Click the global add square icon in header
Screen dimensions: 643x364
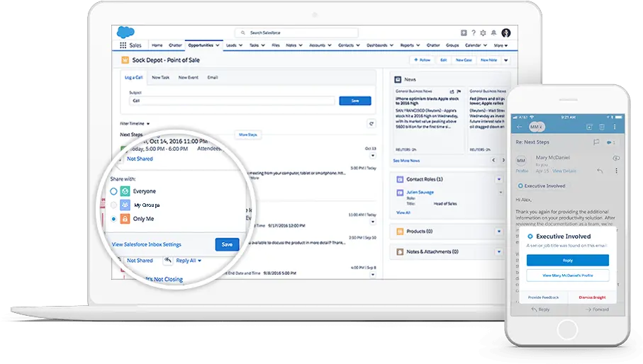(464, 33)
